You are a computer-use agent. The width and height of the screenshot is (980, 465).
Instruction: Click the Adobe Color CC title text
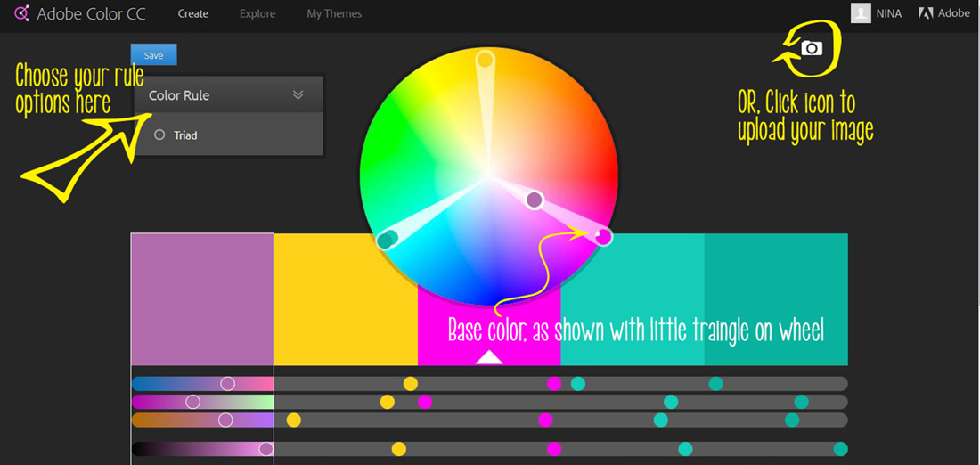tap(91, 13)
